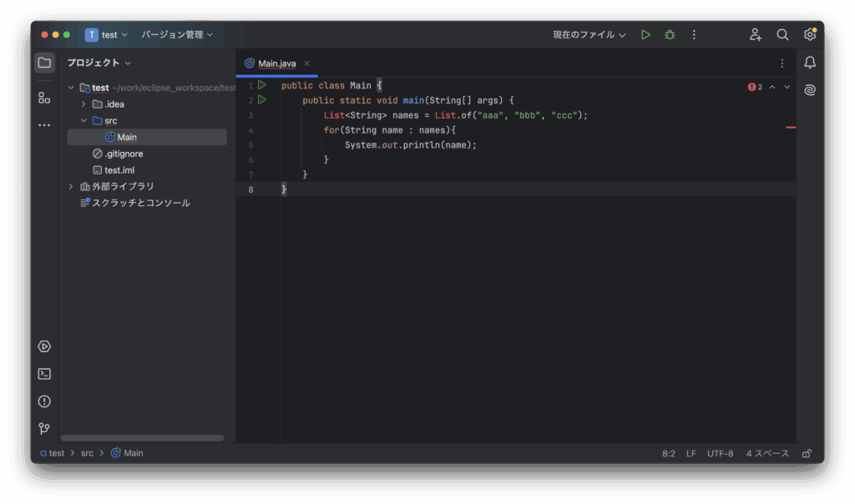855x504 pixels.
Task: Open the Problems tool window icon
Action: click(x=44, y=401)
